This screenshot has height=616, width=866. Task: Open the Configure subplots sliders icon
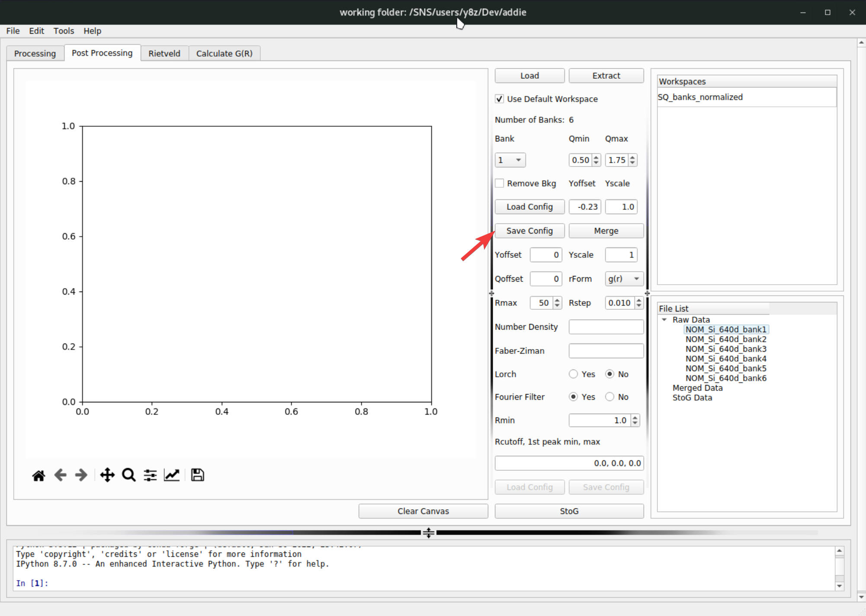pos(150,475)
